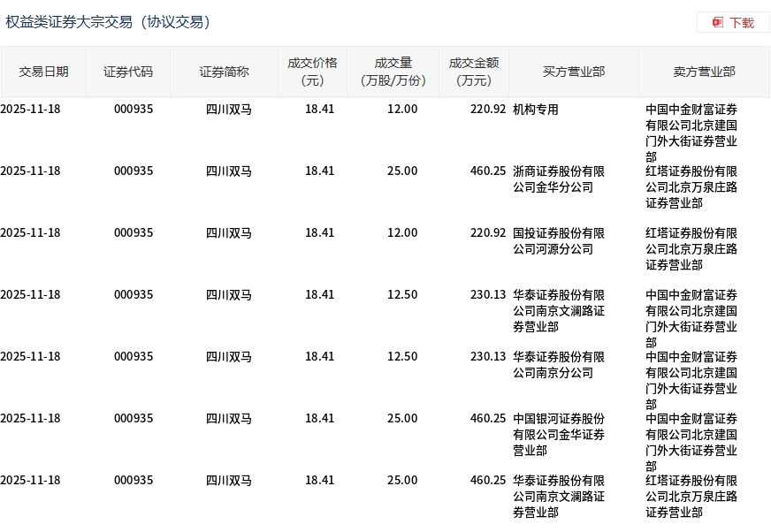Click the 证券简称 column header

225,72
